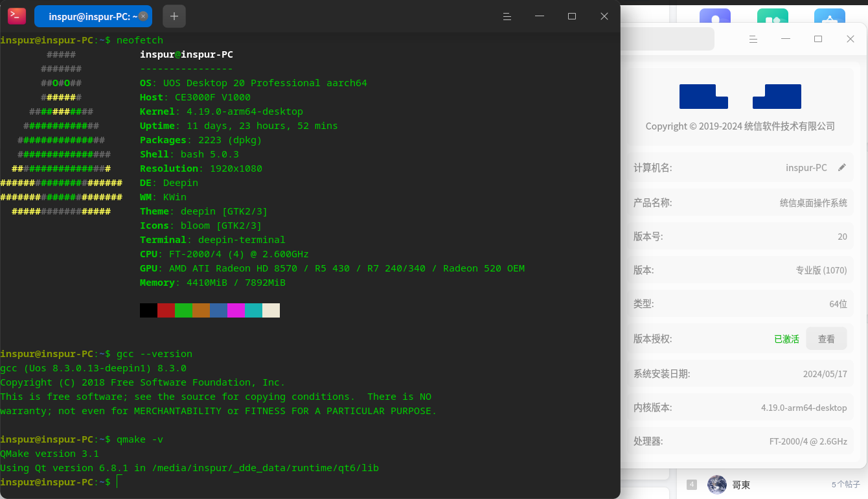Click 哥東's globe avatar
This screenshot has height=499, width=868.
tap(717, 485)
